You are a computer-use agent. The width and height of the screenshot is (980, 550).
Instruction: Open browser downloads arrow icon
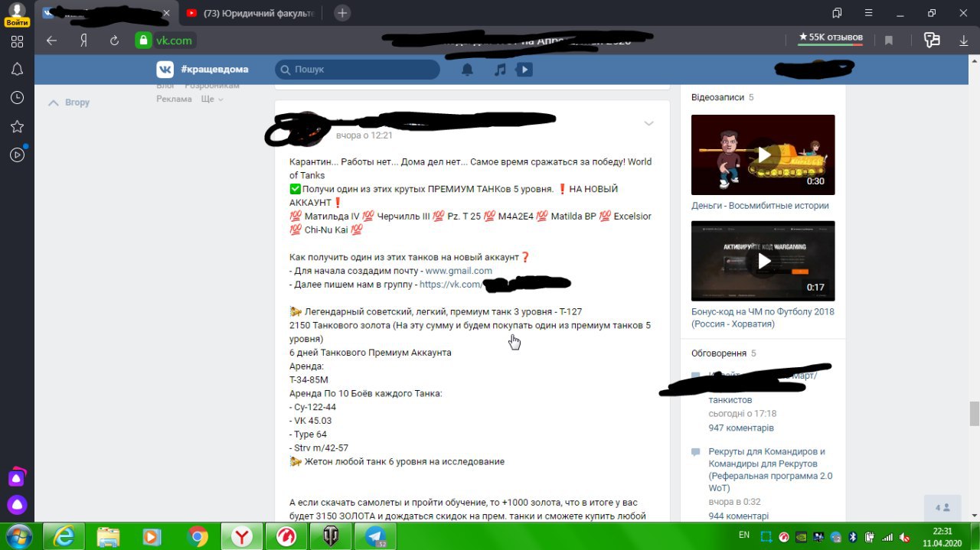pos(964,41)
